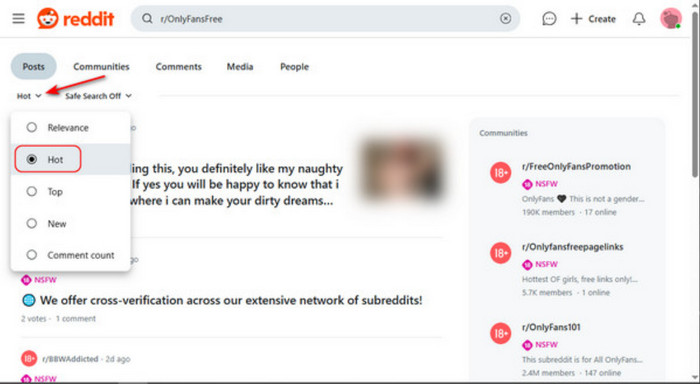Screen dimensions: 700x384
Task: Clear the search field text
Action: pyautogui.click(x=505, y=19)
